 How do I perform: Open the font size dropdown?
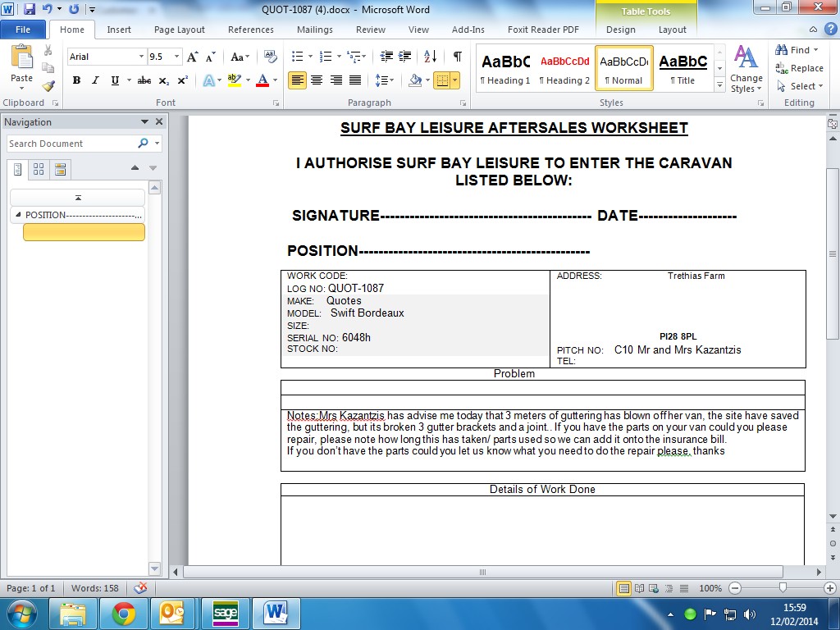[x=177, y=57]
